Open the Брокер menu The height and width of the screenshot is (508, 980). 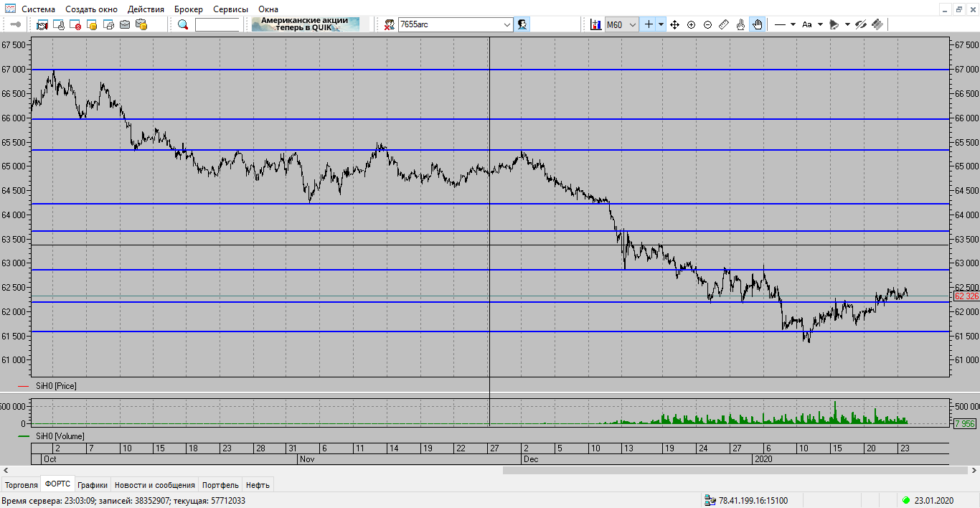point(189,9)
